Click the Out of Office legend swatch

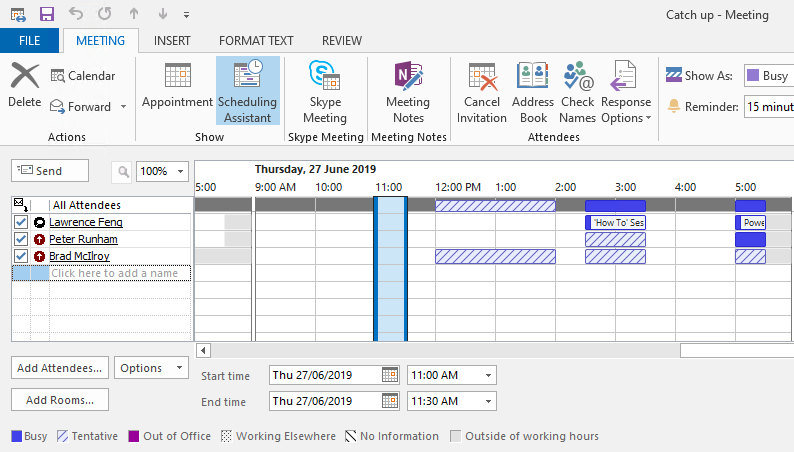(134, 436)
